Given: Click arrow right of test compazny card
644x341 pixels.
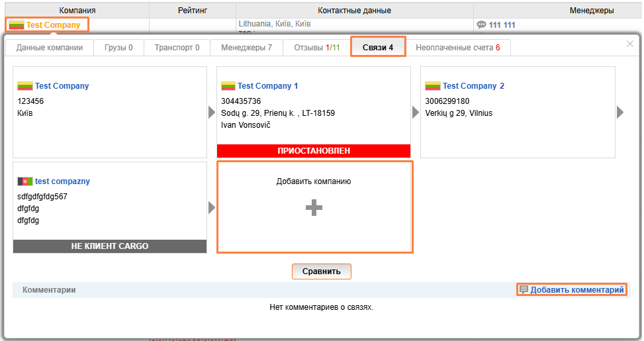Looking at the screenshot, I should point(212,208).
